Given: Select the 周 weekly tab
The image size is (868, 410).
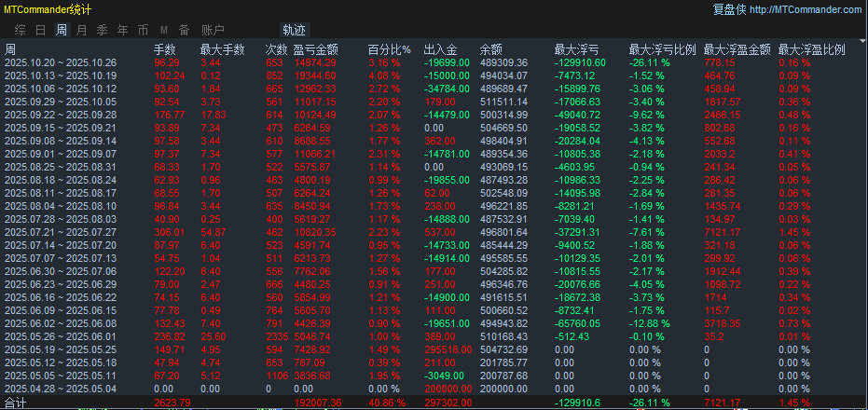Looking at the screenshot, I should point(61,31).
